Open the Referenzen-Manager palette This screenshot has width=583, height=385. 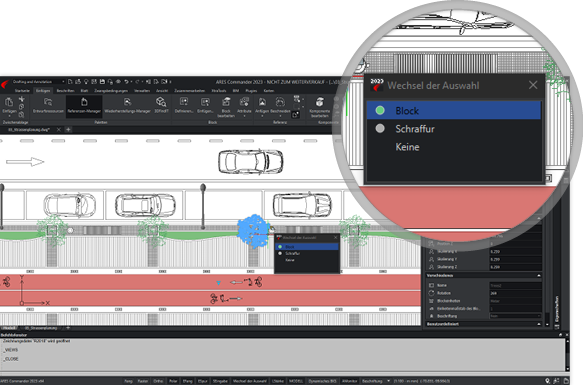pos(84,106)
